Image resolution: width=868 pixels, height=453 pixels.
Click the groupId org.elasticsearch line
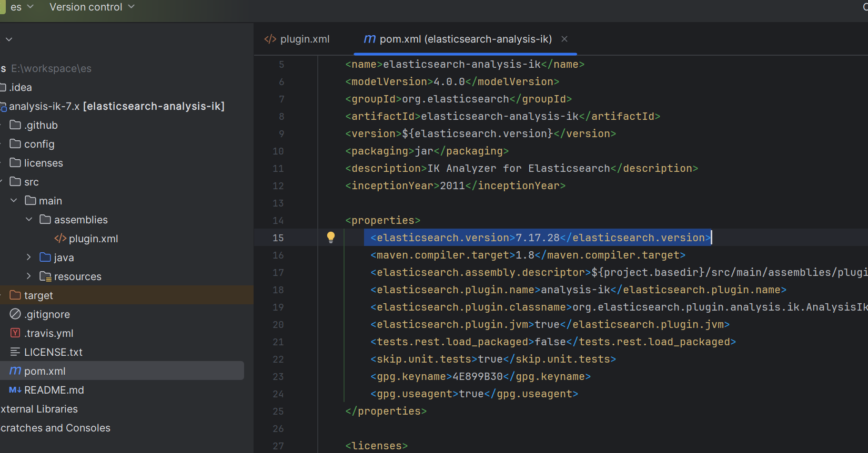click(x=458, y=99)
